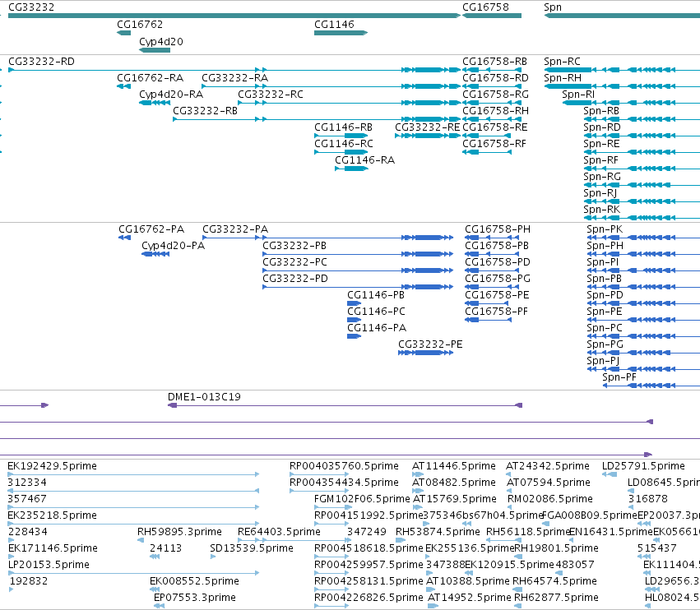Click transcript CG33232-RB
This screenshot has height=610, width=700.
click(206, 111)
